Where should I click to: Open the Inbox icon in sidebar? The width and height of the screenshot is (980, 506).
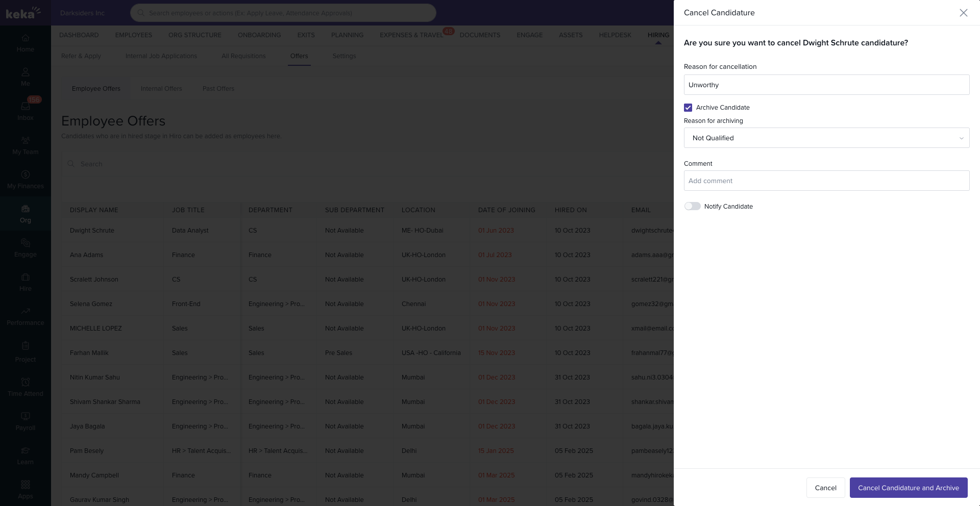click(x=25, y=107)
